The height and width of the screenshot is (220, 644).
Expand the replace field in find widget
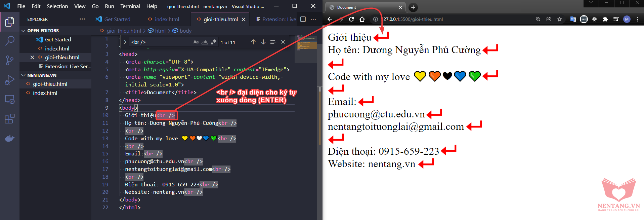coord(125,42)
